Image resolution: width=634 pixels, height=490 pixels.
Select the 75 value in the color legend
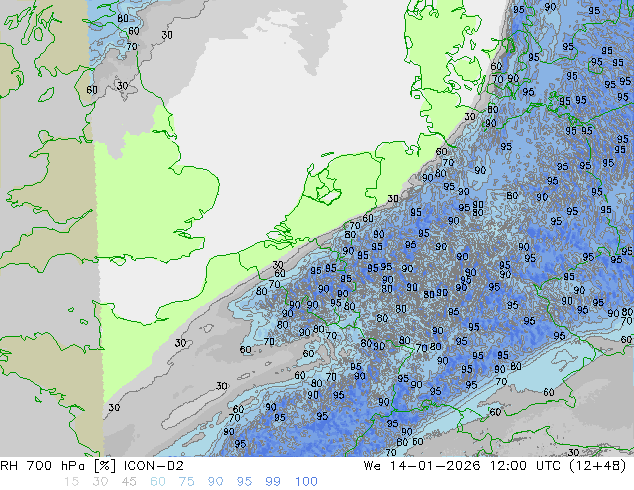(186, 482)
